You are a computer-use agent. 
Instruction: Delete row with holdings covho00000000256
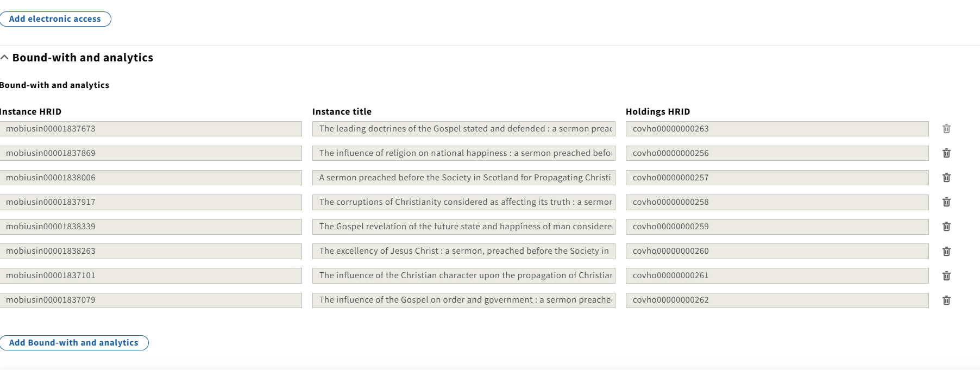946,153
